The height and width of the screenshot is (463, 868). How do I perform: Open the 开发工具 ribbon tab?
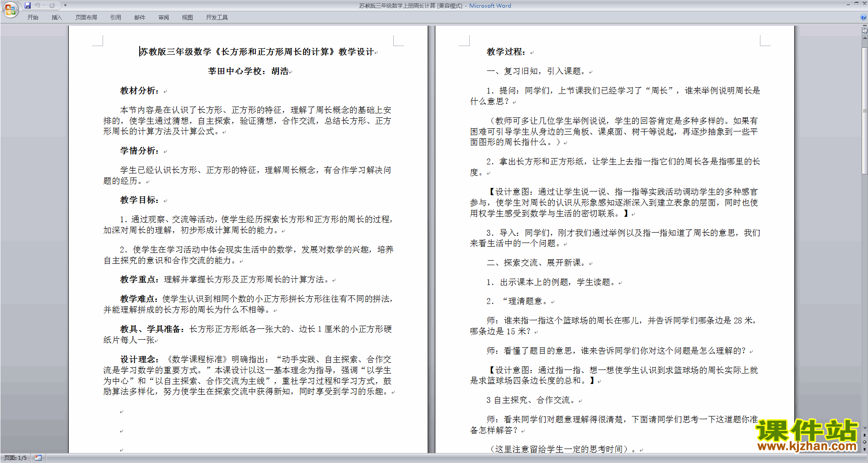[217, 18]
